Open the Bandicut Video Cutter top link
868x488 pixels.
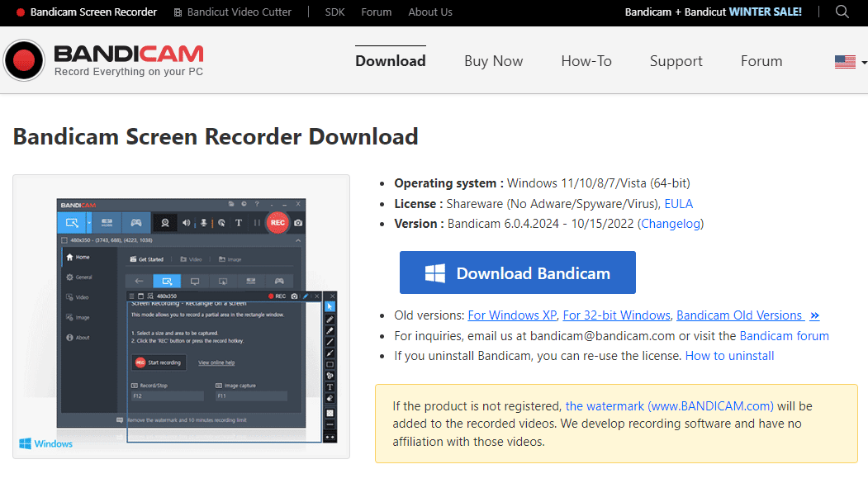pyautogui.click(x=233, y=12)
